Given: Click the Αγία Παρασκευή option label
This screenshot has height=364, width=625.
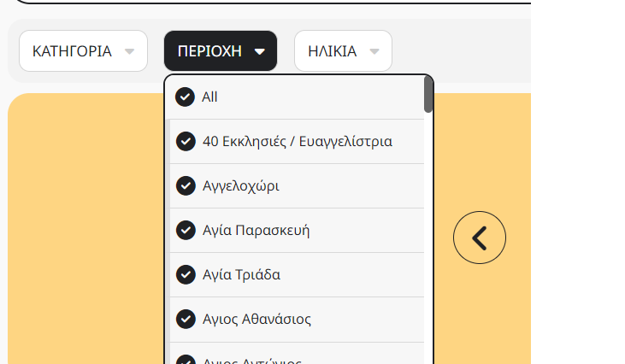Looking at the screenshot, I should 256,230.
